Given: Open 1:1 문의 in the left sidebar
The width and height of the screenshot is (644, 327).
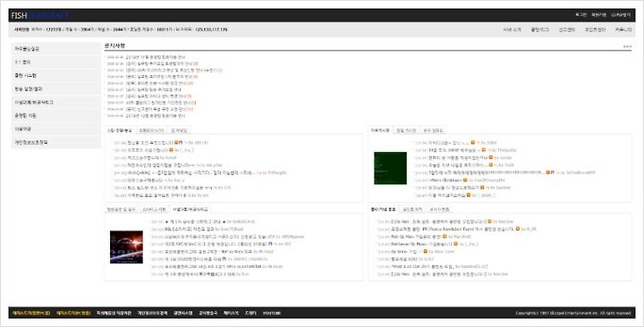Looking at the screenshot, I should pyautogui.click(x=55, y=62).
